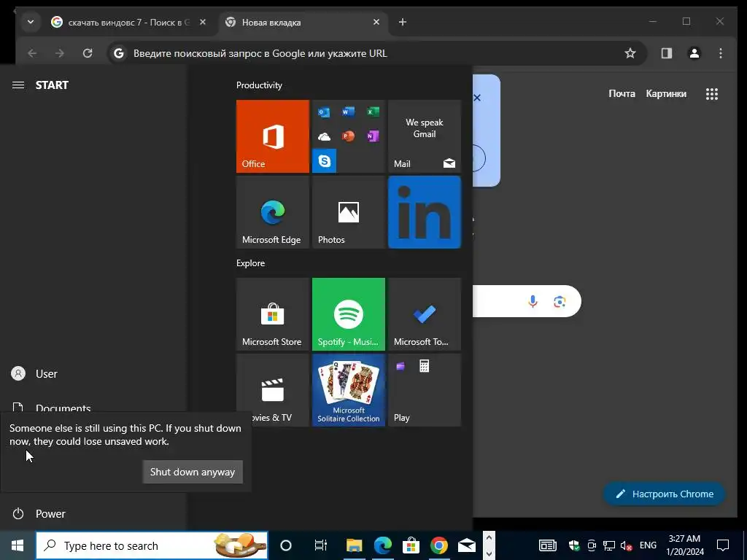
Task: Click the taskbar scroll up arrow
Action: tap(489, 537)
